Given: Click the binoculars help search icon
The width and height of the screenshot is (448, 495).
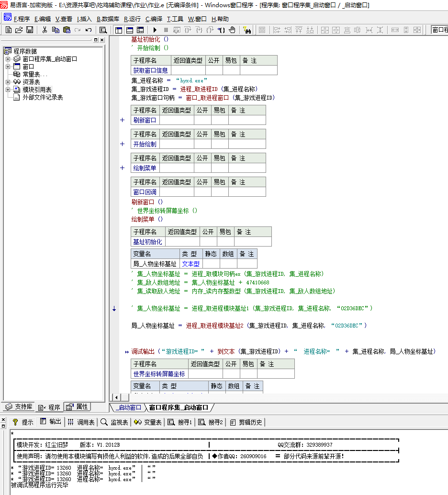Looking at the screenshot, I should 247,30.
